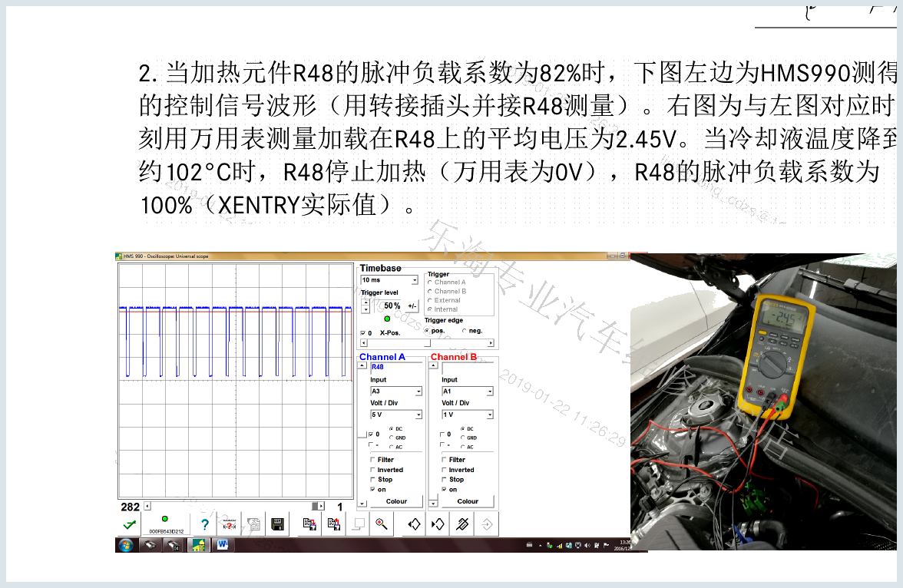Image resolution: width=903 pixels, height=588 pixels.
Task: Select Channel A GND coupling radio
Action: pos(392,438)
